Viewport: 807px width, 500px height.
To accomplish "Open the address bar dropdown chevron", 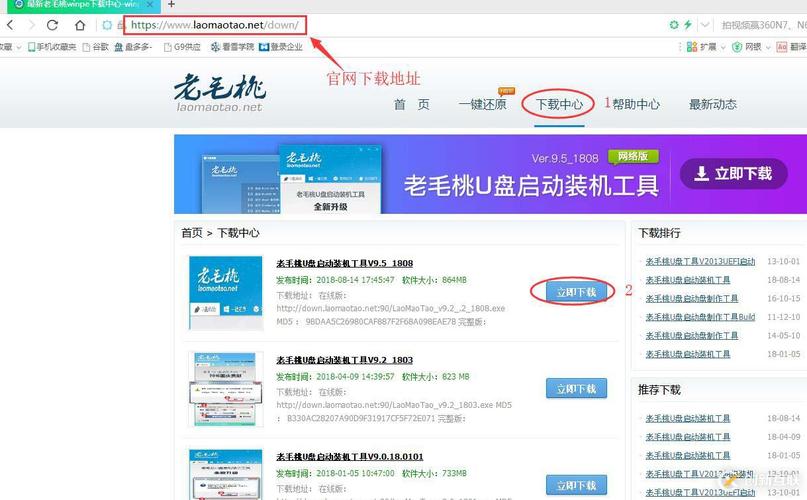I will pyautogui.click(x=705, y=24).
